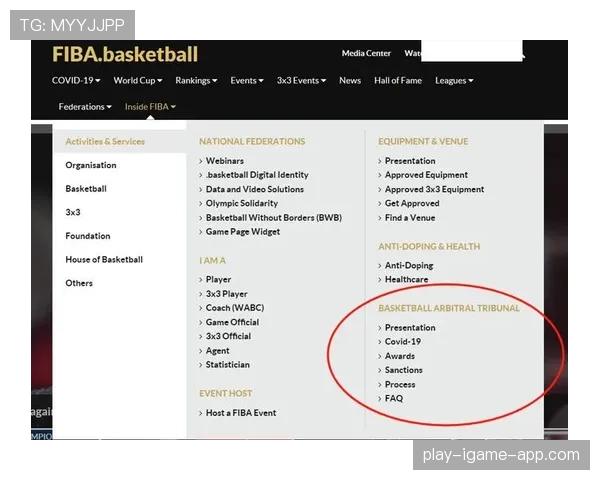Image resolution: width=600 pixels, height=480 pixels.
Task: Click the BASKETBALL ARBITRAL TRIBUNAL heading
Action: point(449,309)
